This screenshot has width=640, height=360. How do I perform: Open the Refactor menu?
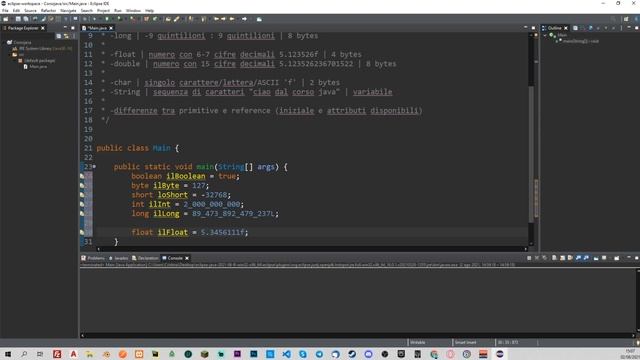49,11
